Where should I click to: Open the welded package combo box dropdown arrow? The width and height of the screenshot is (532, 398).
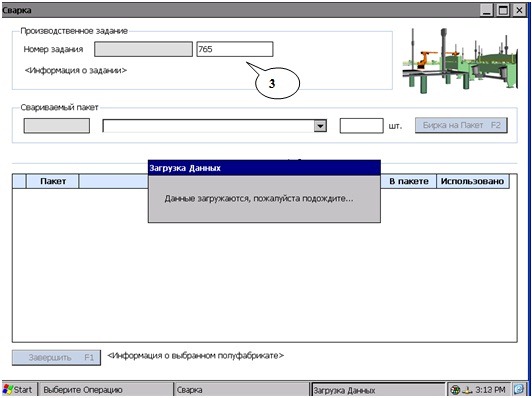320,126
